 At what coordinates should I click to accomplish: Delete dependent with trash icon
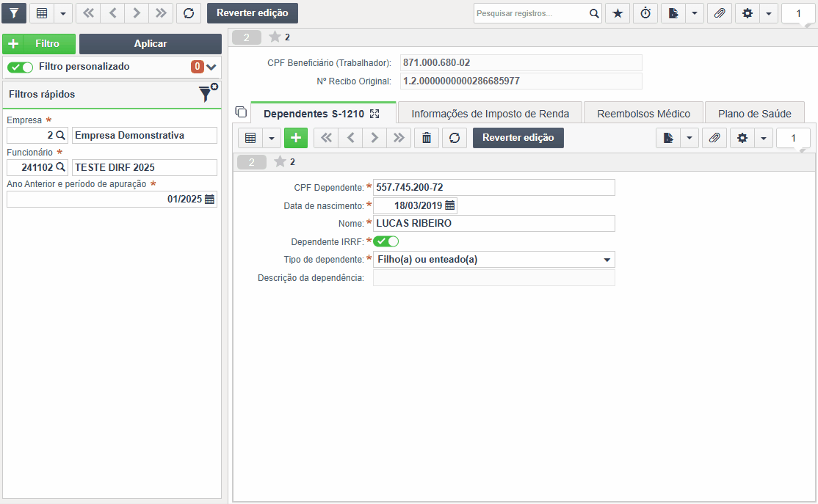[427, 138]
